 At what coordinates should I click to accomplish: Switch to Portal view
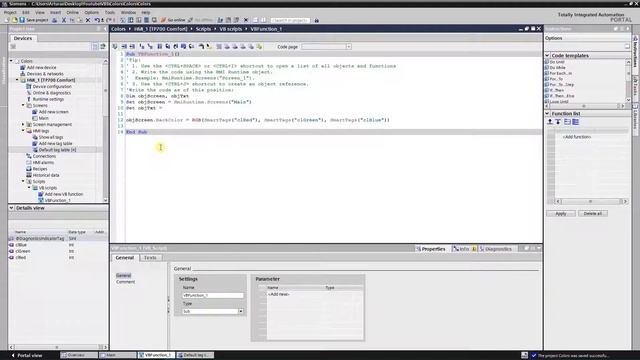tap(27, 355)
